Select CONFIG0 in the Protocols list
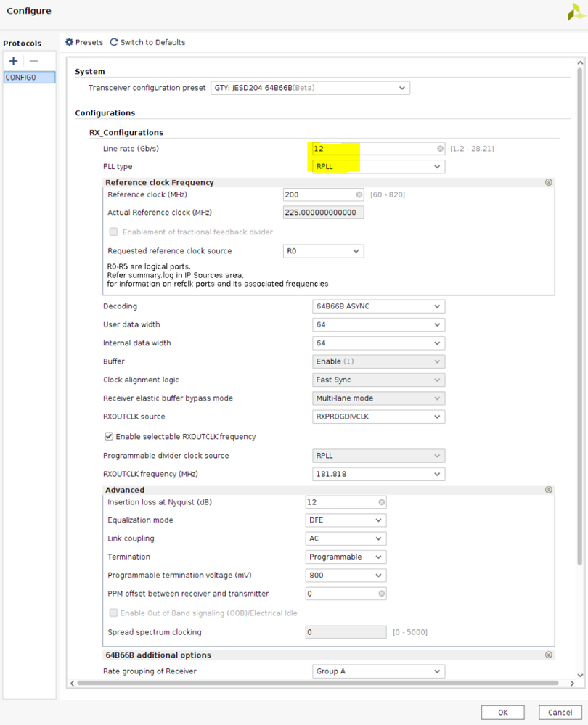Viewport: 588px width, 725px height. pyautogui.click(x=29, y=77)
